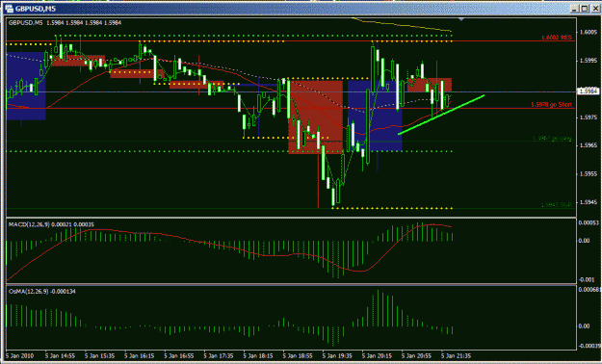Image resolution: width=602 pixels, height=364 pixels.
Task: Click the '1.5978 go Short' label
Action: 552,104
